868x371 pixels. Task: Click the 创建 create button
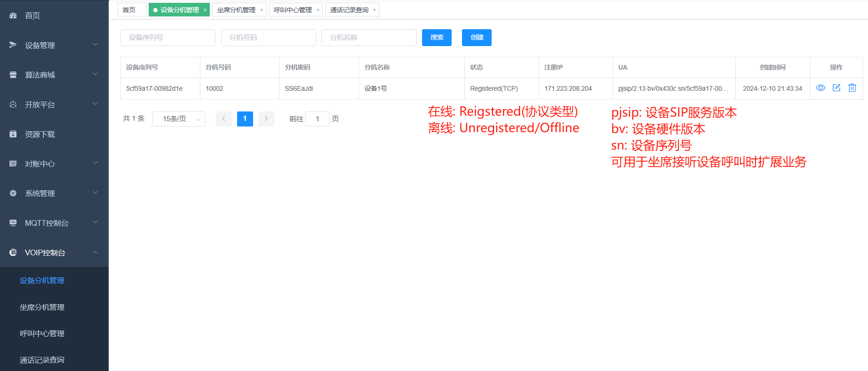tap(477, 38)
